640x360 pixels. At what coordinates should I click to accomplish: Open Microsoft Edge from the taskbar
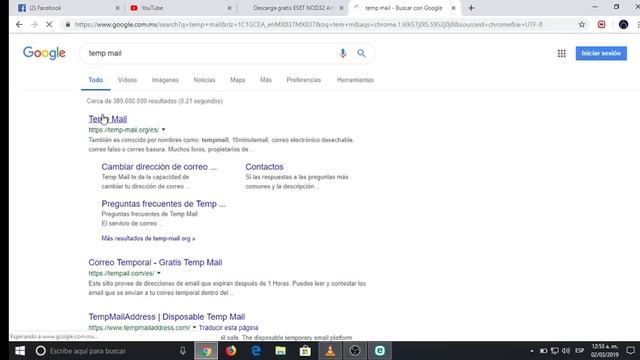click(x=256, y=351)
